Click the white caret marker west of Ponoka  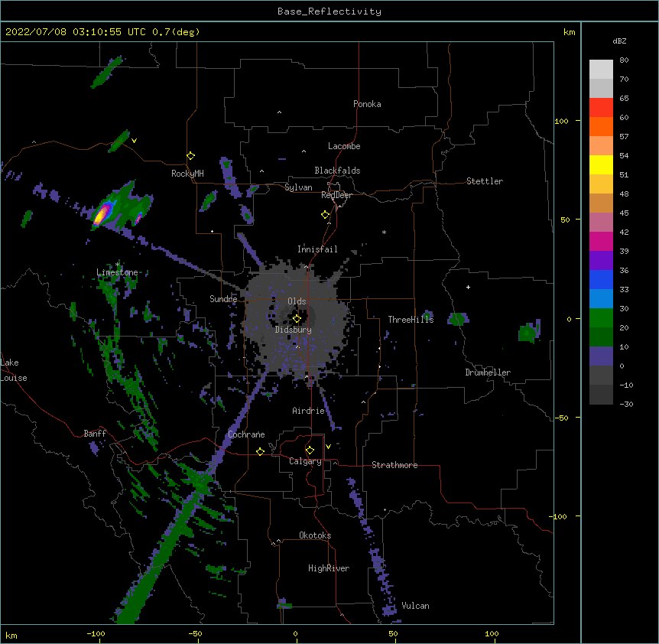(x=279, y=112)
